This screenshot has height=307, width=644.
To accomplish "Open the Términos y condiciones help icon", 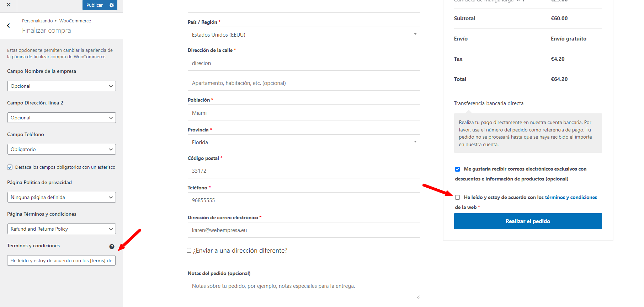I will tap(112, 247).
